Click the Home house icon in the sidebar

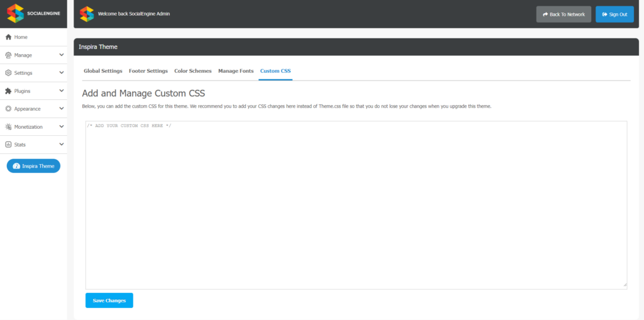tap(8, 37)
